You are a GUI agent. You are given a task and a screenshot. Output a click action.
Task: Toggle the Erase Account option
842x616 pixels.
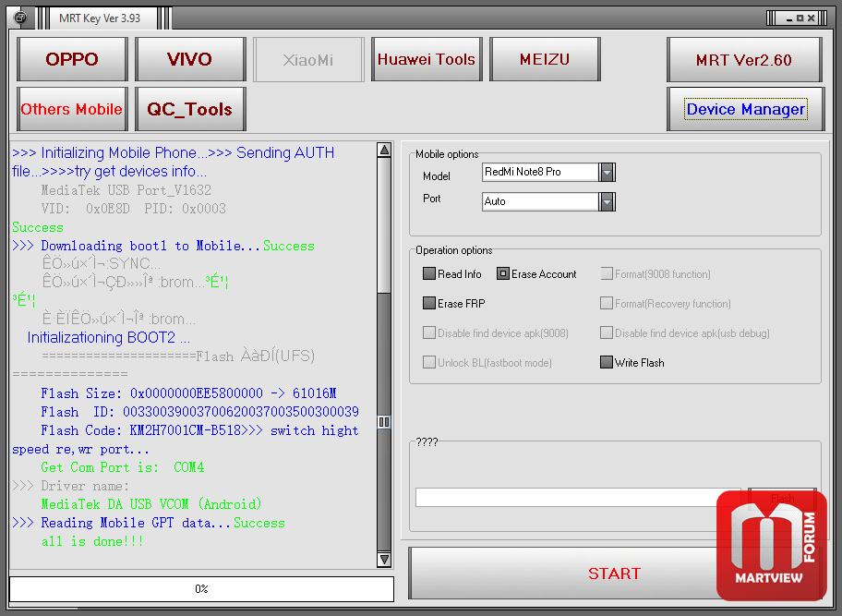point(502,274)
